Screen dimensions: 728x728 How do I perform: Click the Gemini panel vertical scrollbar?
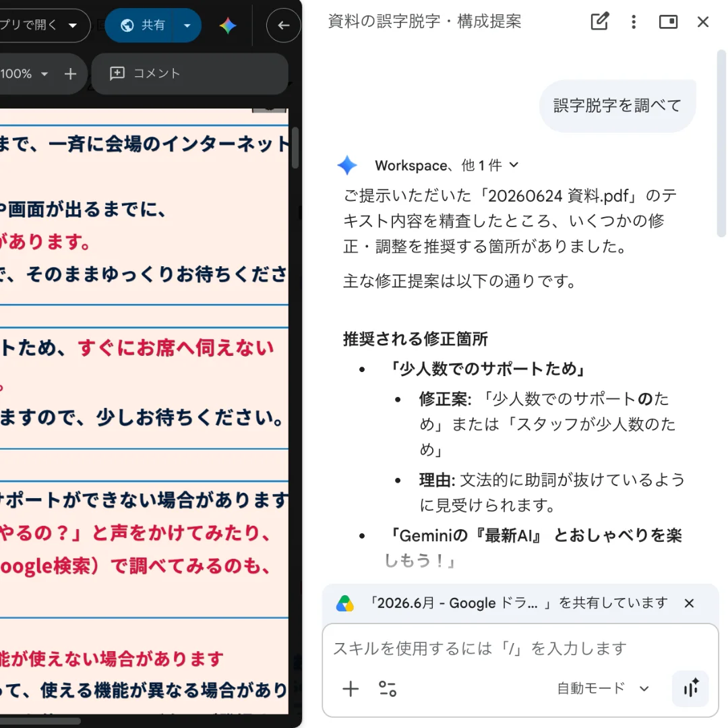(721, 144)
